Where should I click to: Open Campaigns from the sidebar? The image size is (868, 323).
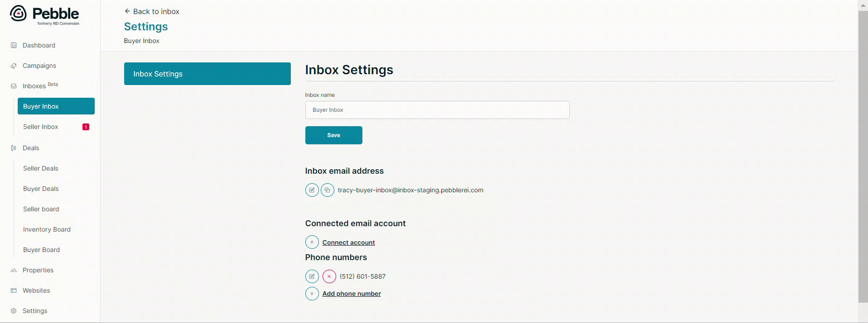point(39,66)
